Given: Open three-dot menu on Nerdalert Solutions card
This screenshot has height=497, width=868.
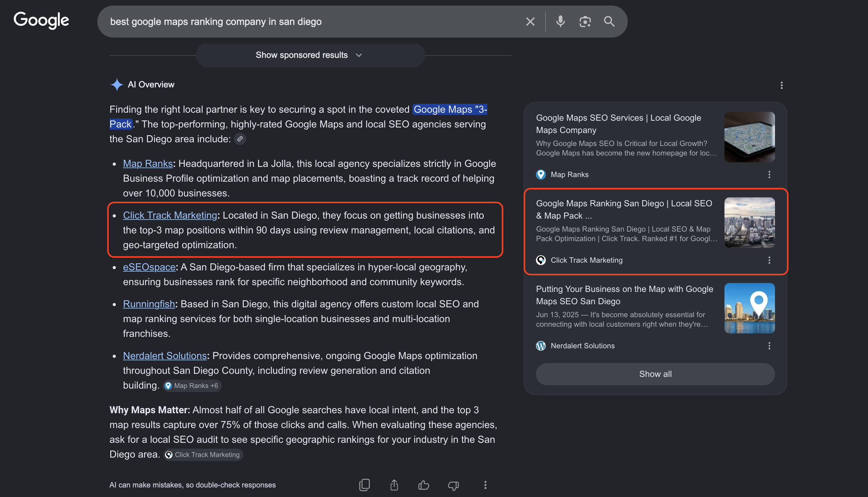Looking at the screenshot, I should [769, 346].
